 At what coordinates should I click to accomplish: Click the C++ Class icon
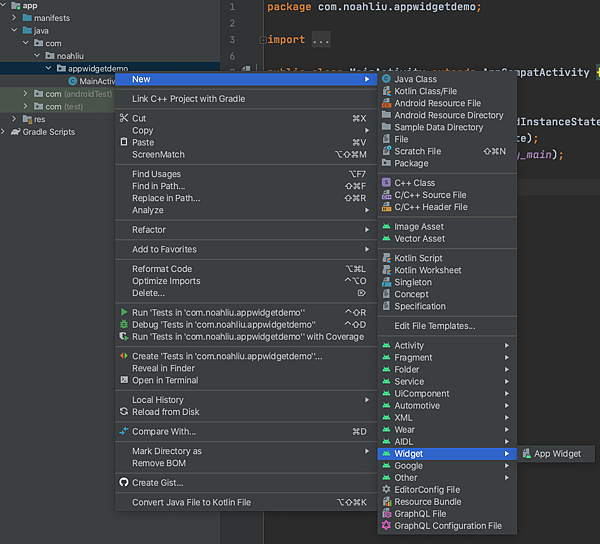coord(386,182)
